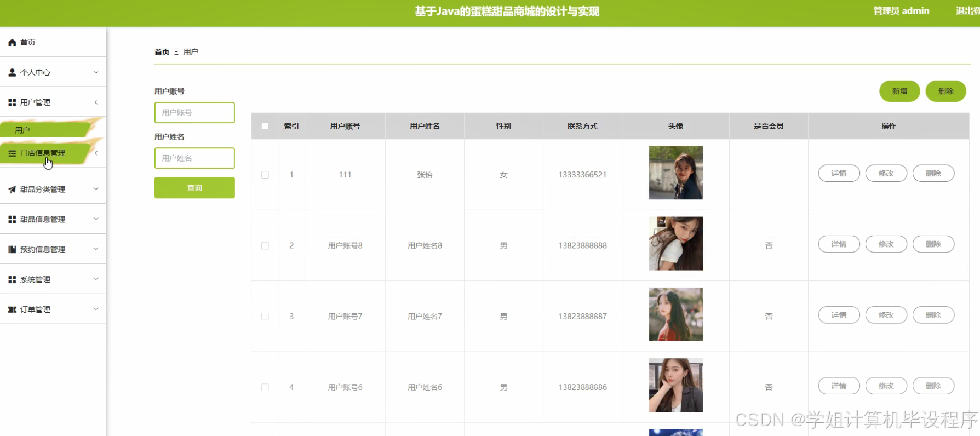Click 修改 for 用户账号7
Image resolution: width=980 pixels, height=436 pixels.
pos(886,315)
